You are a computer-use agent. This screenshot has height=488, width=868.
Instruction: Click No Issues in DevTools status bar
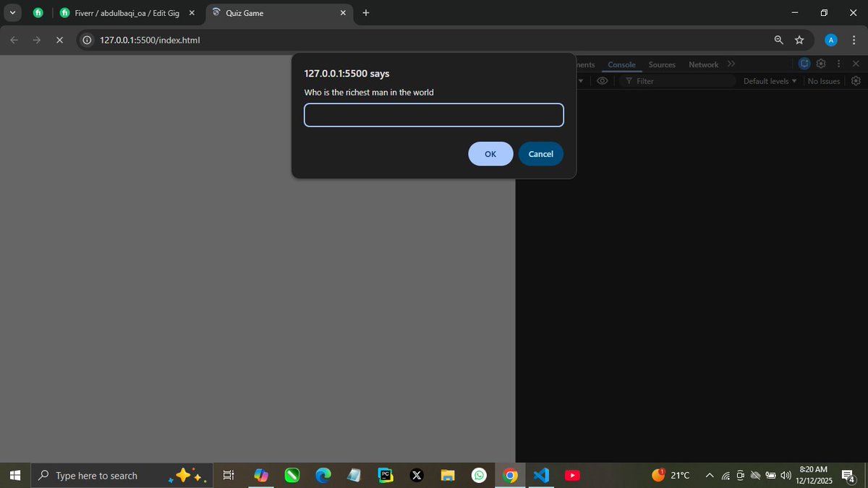823,81
